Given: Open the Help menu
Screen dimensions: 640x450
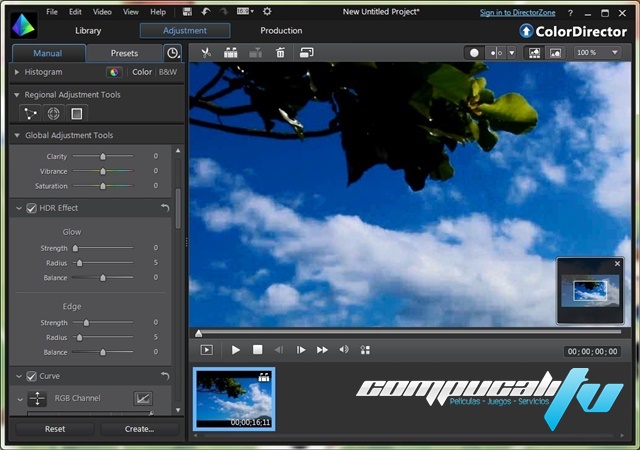Looking at the screenshot, I should [x=158, y=12].
